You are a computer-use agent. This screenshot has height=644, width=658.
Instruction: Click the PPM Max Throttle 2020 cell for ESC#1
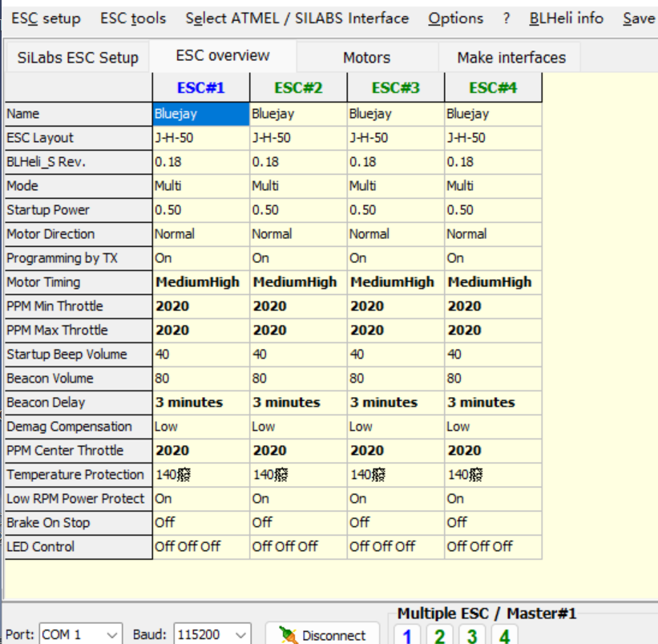(201, 330)
